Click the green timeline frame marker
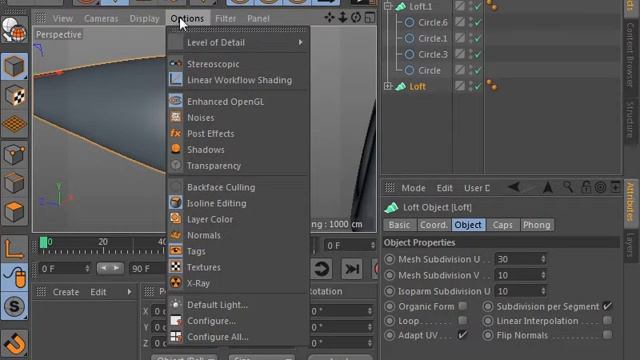 (x=43, y=243)
